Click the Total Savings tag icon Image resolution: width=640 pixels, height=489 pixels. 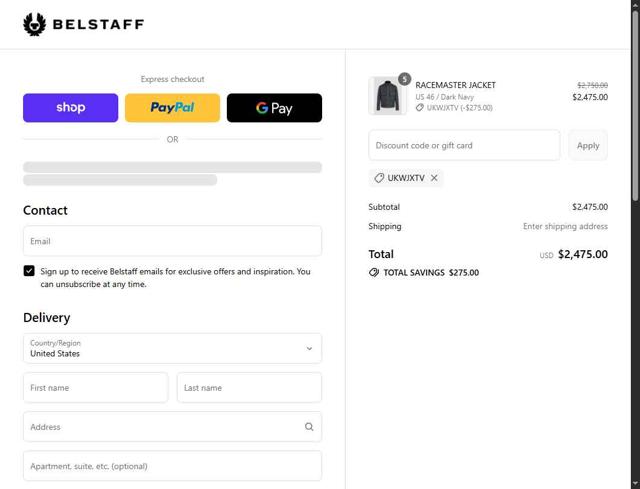(x=374, y=273)
